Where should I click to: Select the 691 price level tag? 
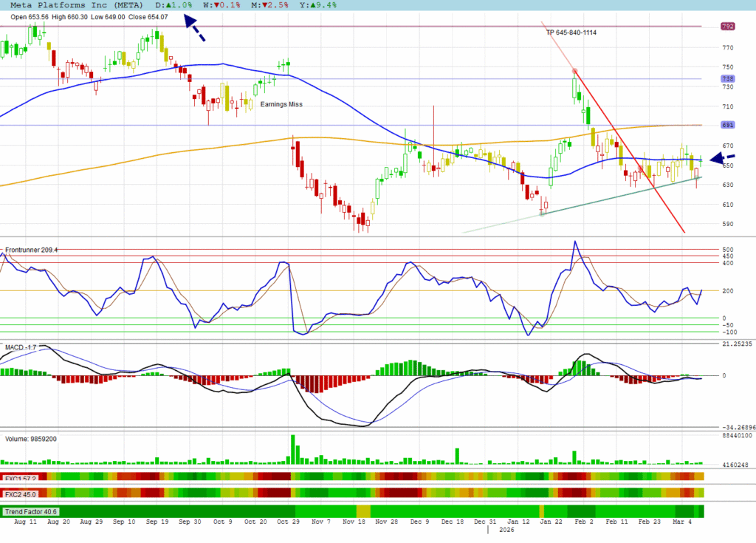pos(727,126)
